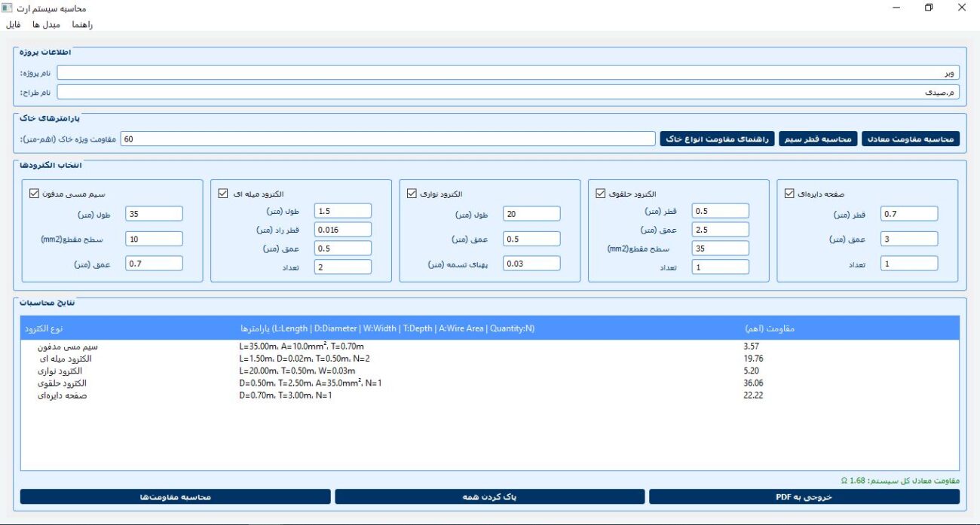980x525 pixels.
Task: Open the مبدل ها menu
Action: [x=46, y=24]
